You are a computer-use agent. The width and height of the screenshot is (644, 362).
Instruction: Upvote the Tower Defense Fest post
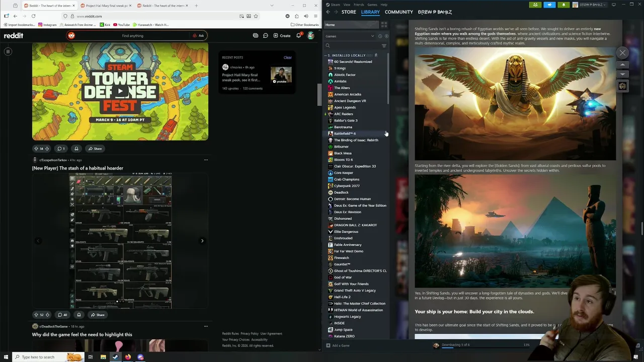[36, 148]
